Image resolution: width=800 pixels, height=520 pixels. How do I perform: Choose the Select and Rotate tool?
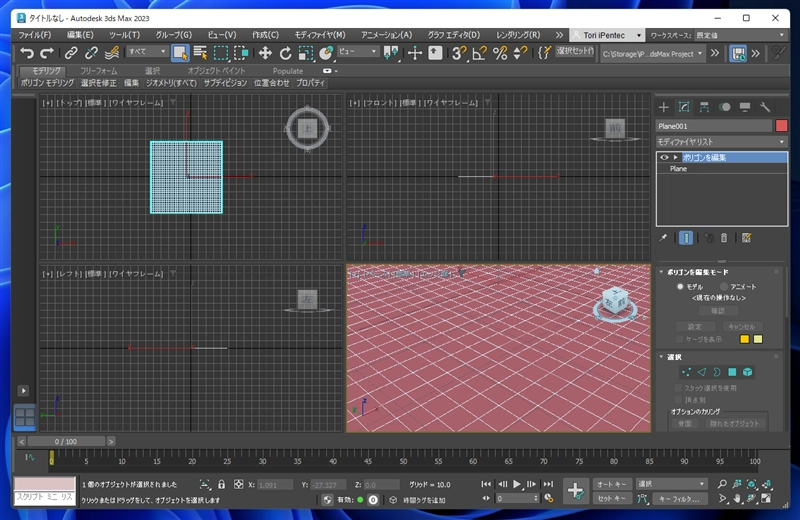285,53
